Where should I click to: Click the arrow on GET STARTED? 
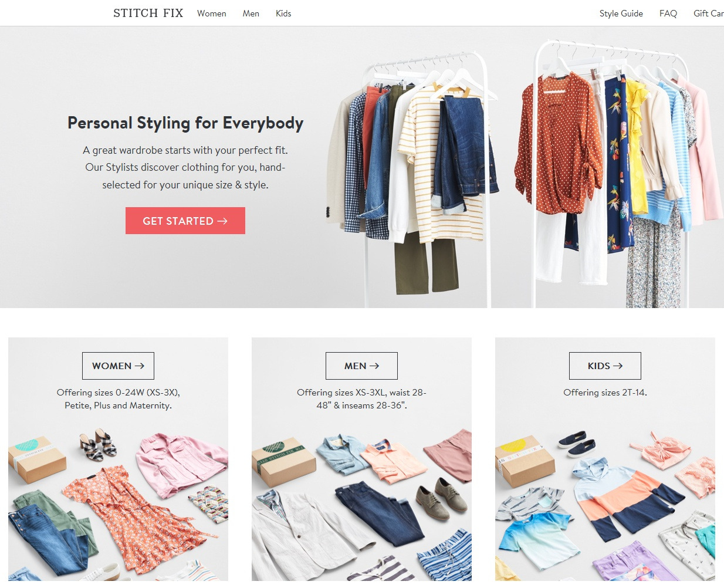pyautogui.click(x=222, y=221)
